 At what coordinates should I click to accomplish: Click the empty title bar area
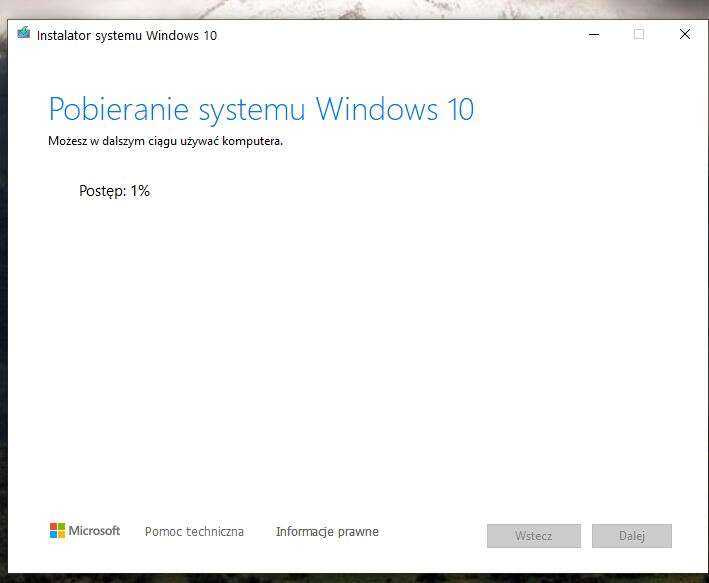[400, 35]
